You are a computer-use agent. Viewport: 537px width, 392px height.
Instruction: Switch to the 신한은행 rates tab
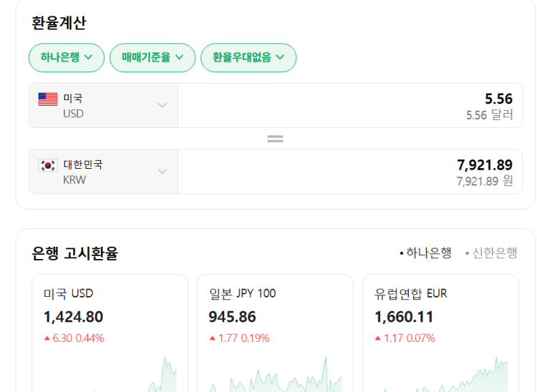pos(491,253)
